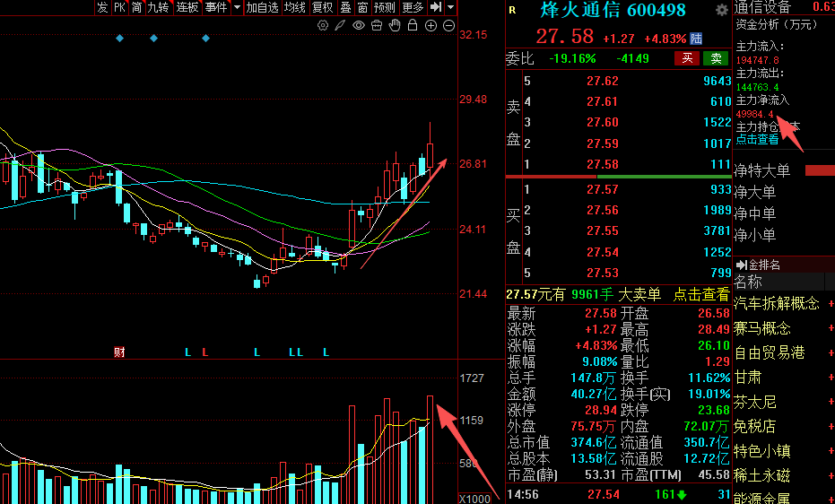Select 汽车拆解概念 in ranking list

coord(777,303)
